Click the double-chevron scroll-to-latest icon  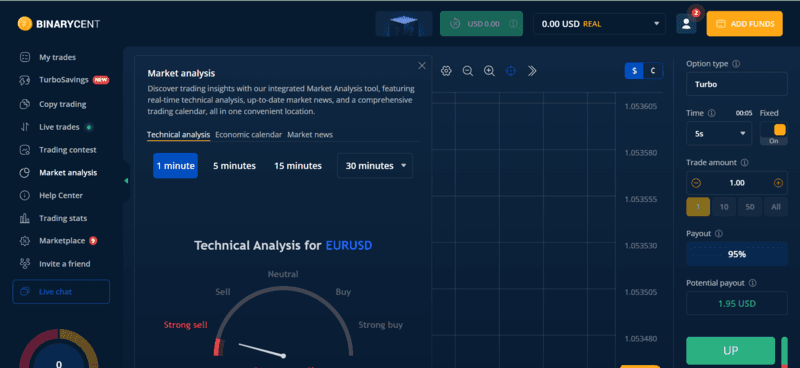point(532,71)
